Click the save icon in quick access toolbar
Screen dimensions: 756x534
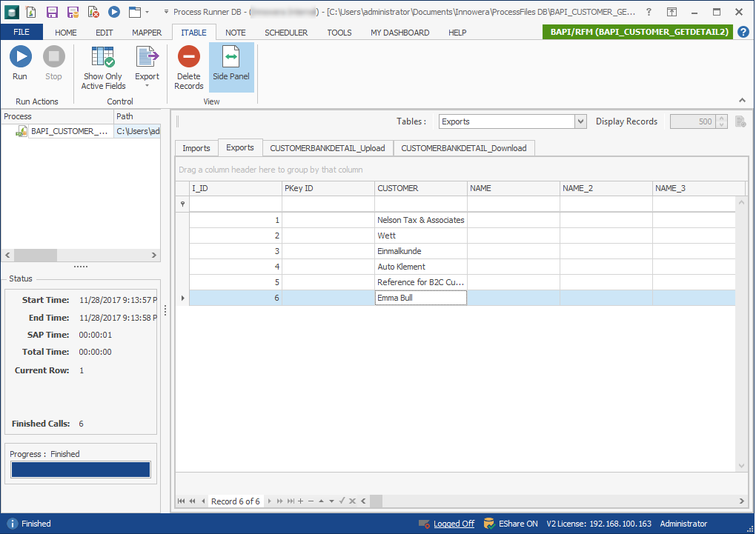tap(52, 12)
